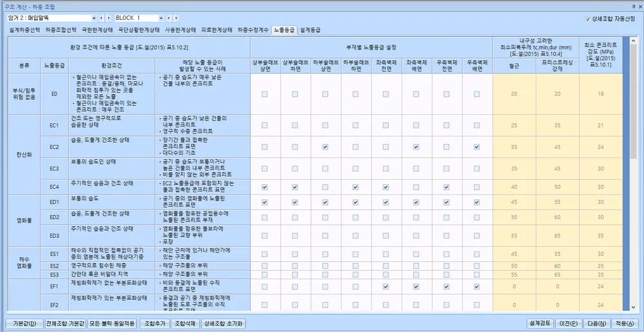
Task: Check EC1 for 상부슬래브 하면
Action: (x=295, y=125)
